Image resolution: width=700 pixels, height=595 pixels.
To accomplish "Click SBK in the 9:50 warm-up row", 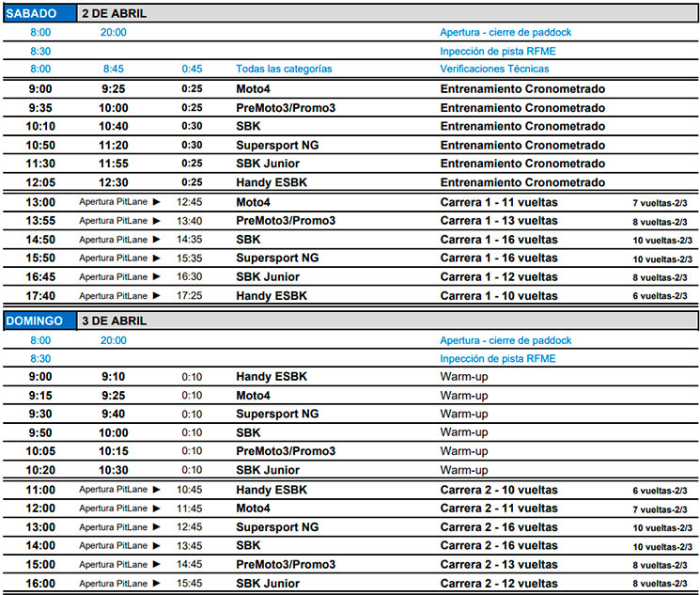I will [x=248, y=432].
